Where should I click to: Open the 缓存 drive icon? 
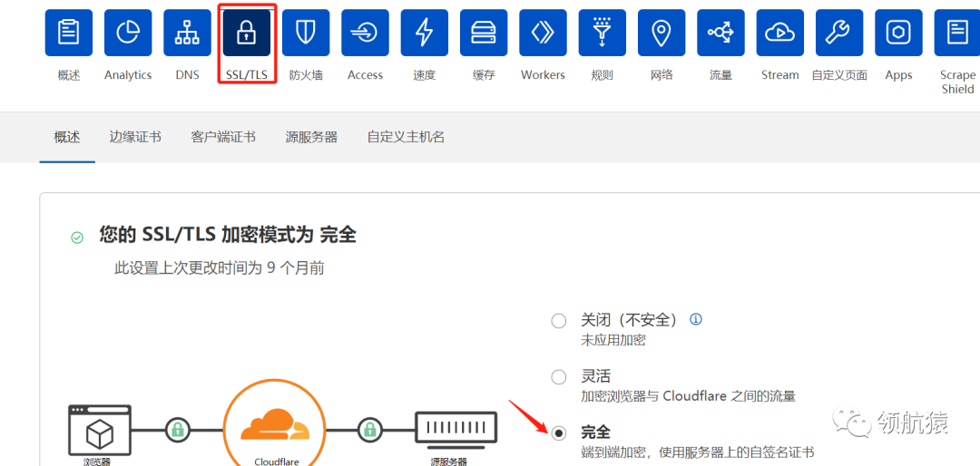pos(484,33)
